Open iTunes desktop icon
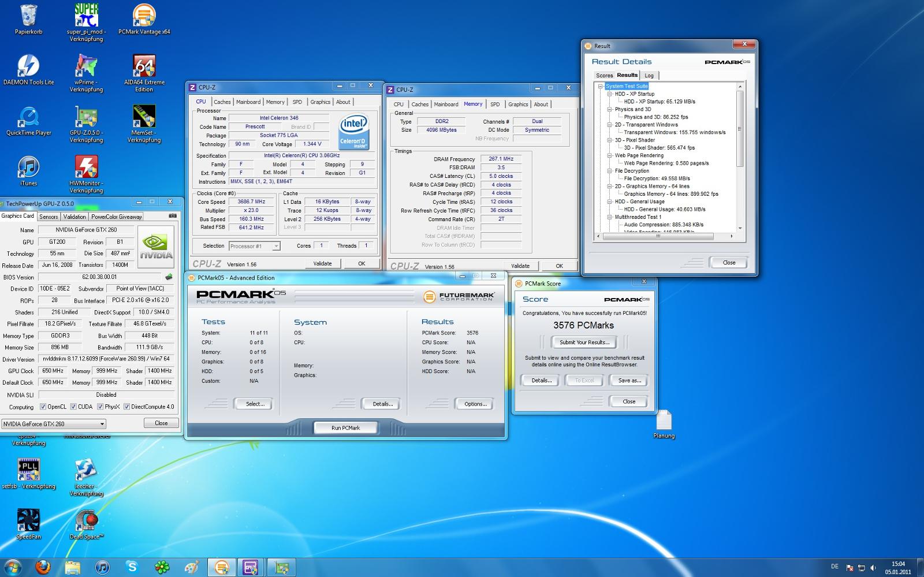The height and width of the screenshot is (577, 924). [x=28, y=171]
